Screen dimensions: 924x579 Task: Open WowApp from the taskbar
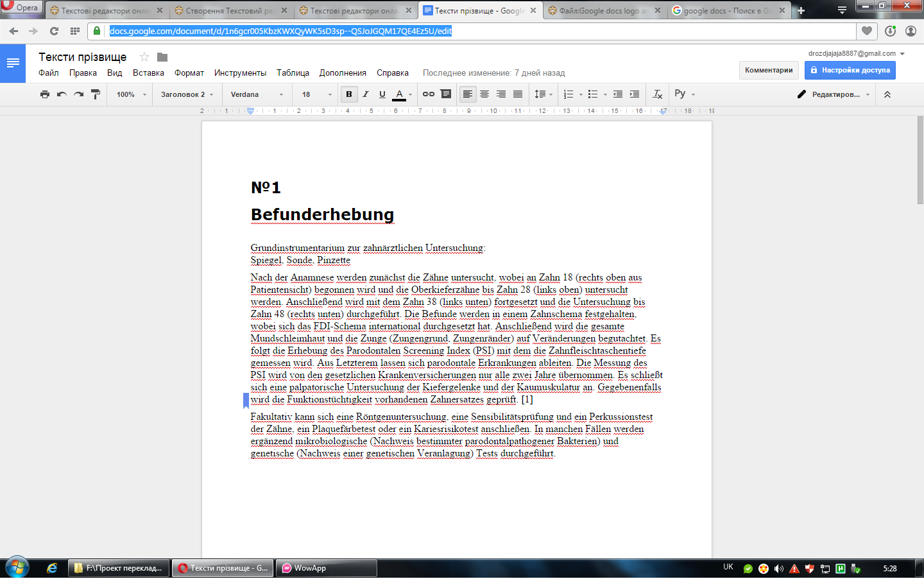pyautogui.click(x=327, y=568)
